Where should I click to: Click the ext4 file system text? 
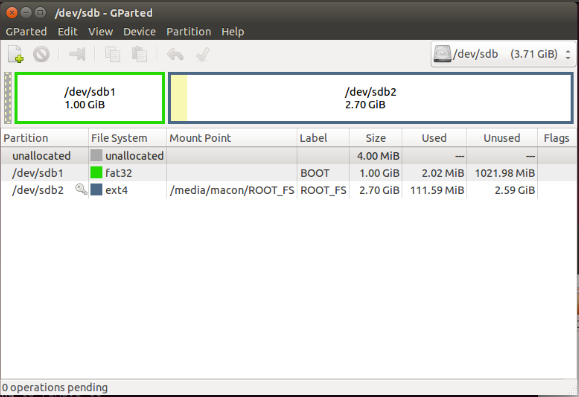coord(117,190)
